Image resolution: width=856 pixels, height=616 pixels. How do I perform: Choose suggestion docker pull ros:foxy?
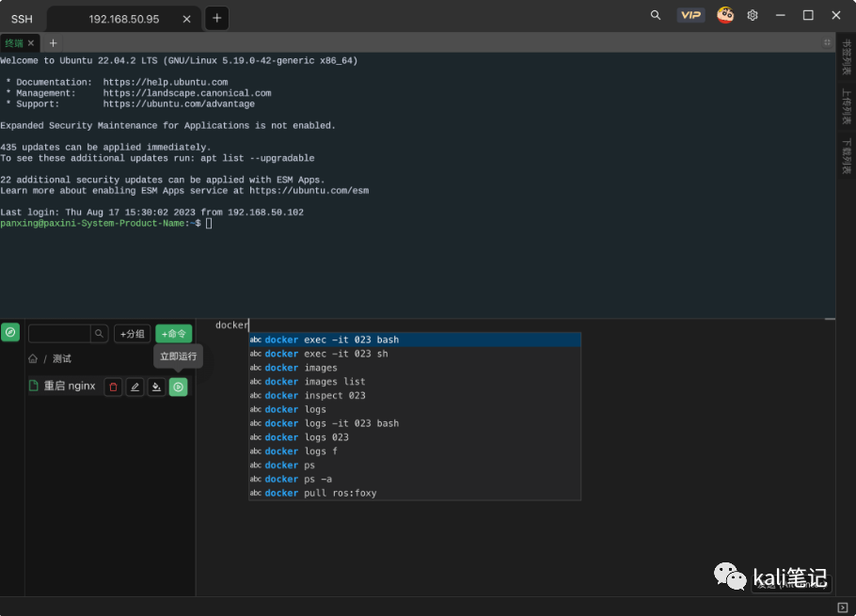(x=415, y=493)
